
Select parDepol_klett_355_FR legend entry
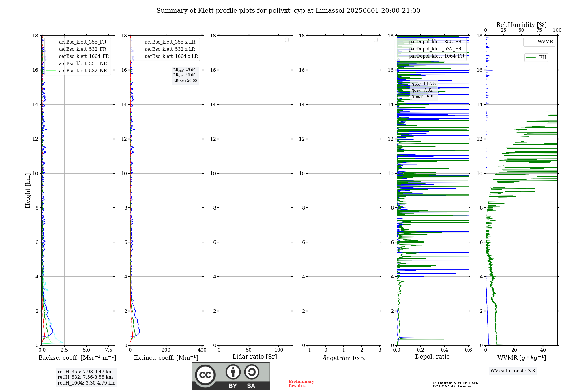(x=430, y=42)
